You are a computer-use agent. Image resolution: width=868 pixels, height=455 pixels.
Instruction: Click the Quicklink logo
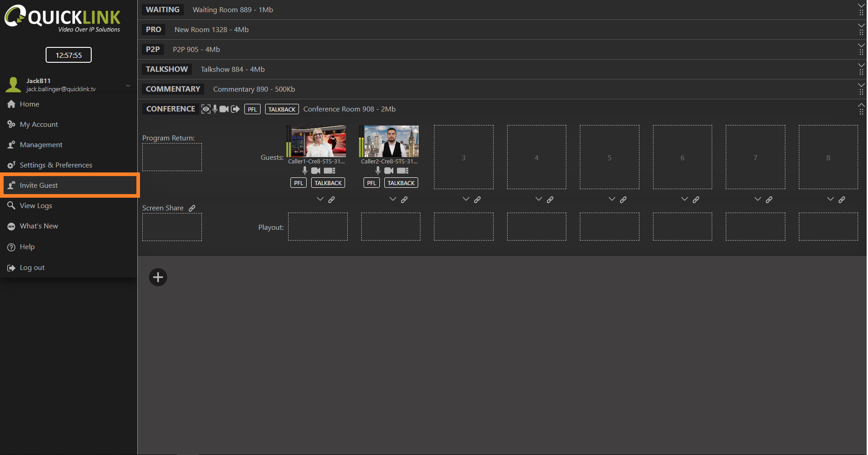point(62,19)
